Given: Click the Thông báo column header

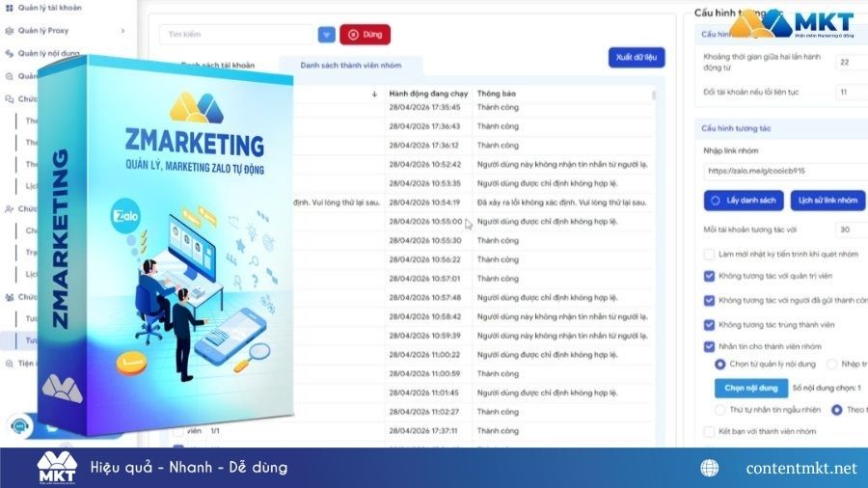Looking at the screenshot, I should tap(496, 94).
